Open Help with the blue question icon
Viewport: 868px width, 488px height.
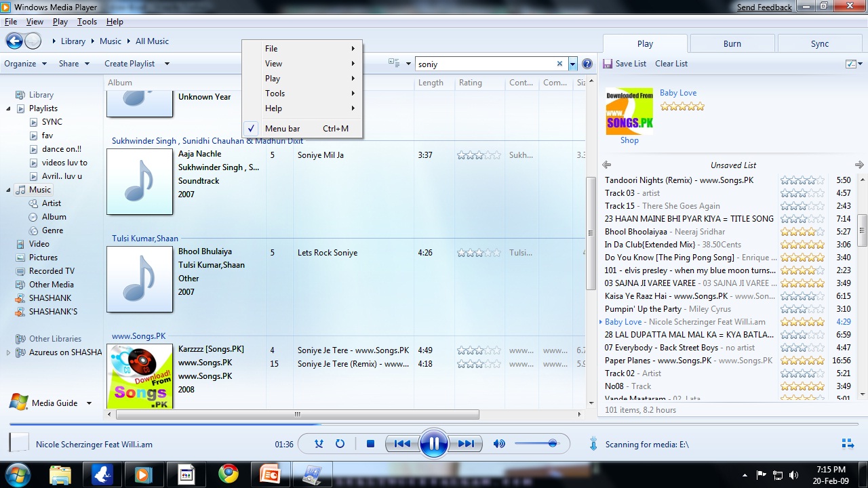point(587,64)
